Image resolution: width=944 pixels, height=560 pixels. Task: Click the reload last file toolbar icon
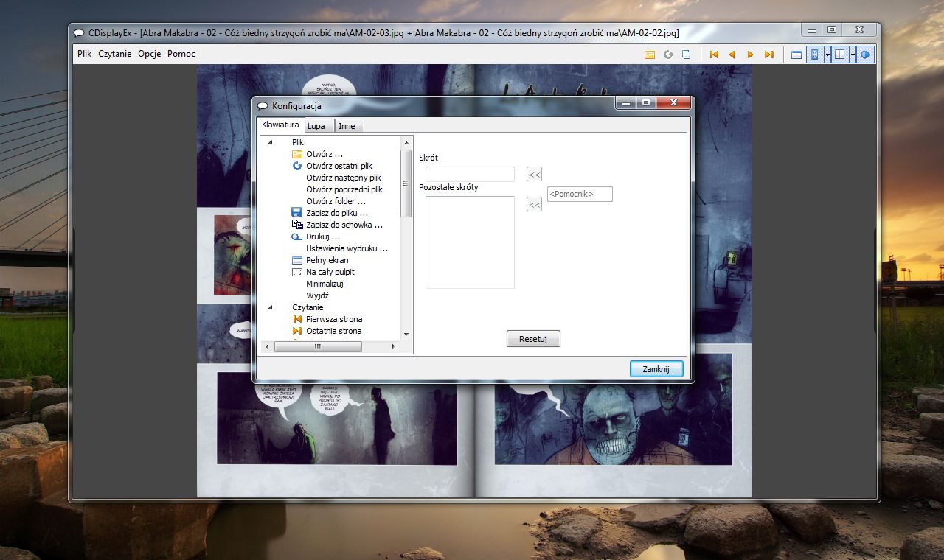pos(668,55)
